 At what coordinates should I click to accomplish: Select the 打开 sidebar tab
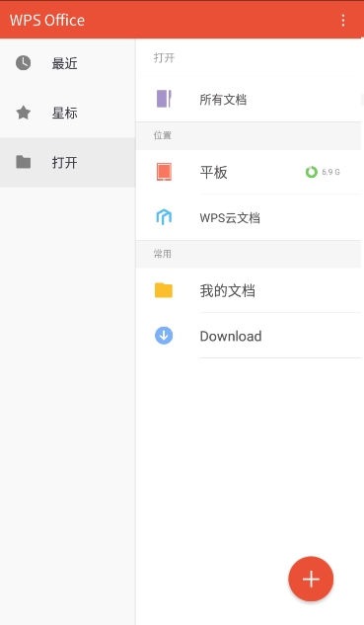pyautogui.click(x=68, y=162)
